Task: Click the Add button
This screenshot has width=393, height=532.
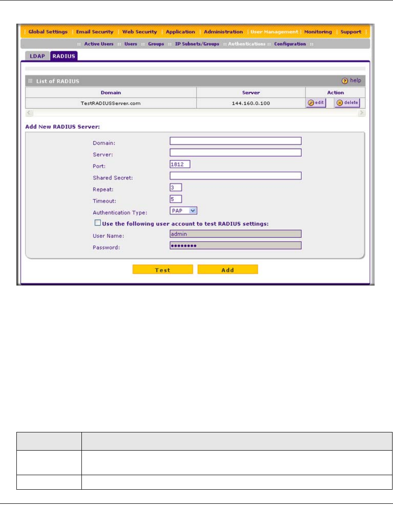Action: point(228,270)
